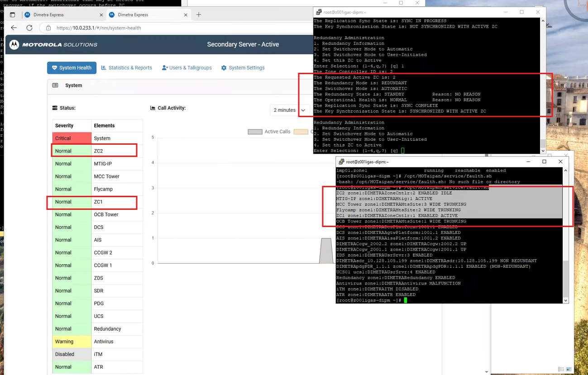The width and height of the screenshot is (588, 375).
Task: Switch to first Dimetra Express tab
Action: pos(63,14)
